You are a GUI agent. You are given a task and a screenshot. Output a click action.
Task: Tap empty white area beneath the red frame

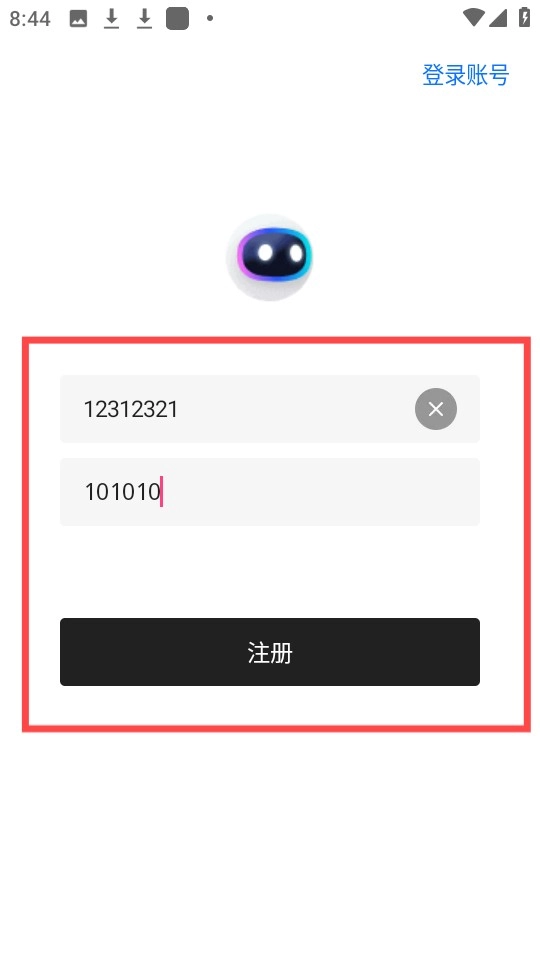click(x=269, y=845)
